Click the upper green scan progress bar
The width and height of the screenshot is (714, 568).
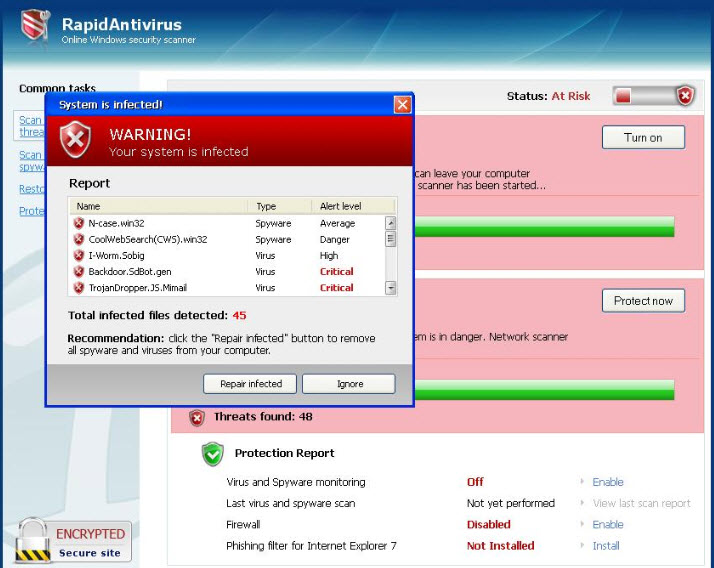click(544, 227)
